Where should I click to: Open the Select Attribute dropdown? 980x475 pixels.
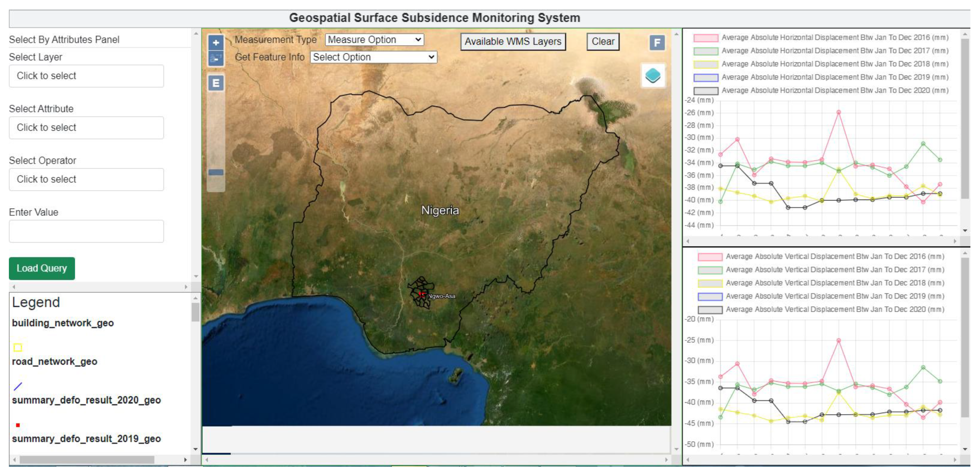coord(86,127)
